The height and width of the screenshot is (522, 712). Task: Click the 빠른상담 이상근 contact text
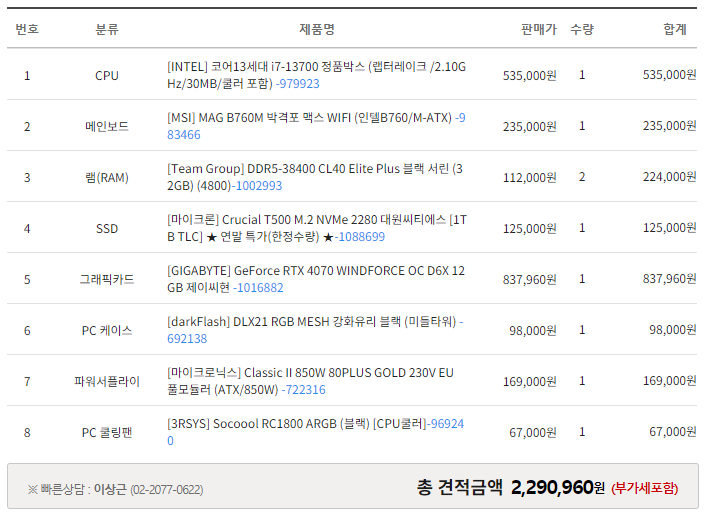[115, 489]
